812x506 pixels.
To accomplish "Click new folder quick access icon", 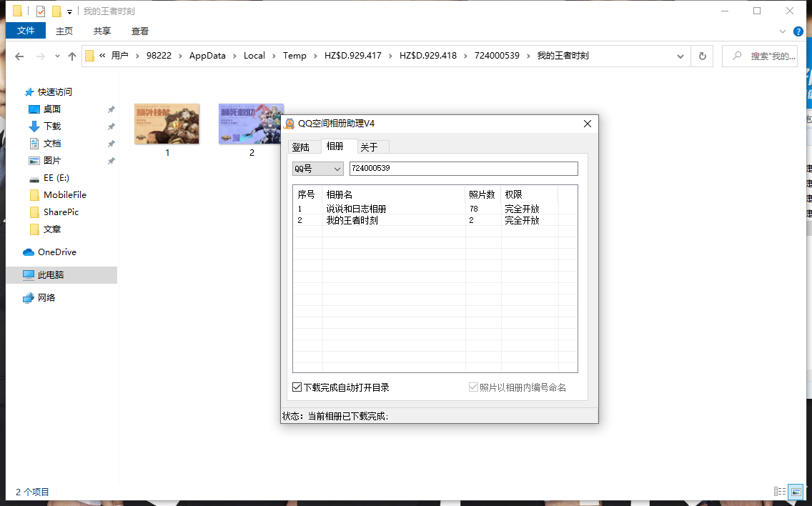I will click(x=56, y=11).
